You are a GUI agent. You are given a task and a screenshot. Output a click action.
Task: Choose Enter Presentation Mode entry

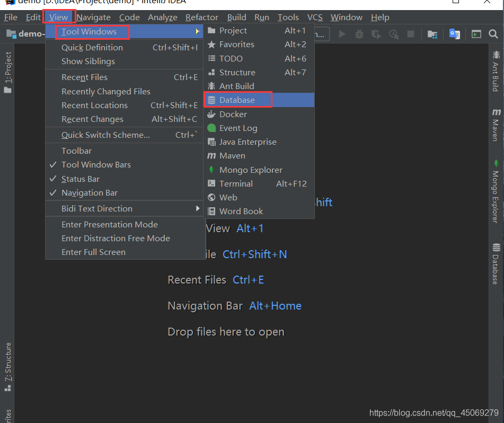[x=125, y=224]
